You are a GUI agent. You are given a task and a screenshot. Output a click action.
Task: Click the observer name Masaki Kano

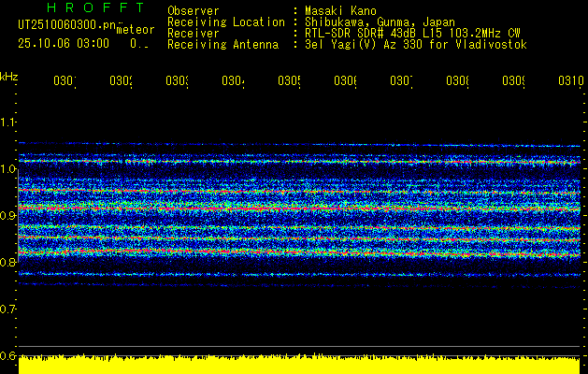click(x=340, y=11)
